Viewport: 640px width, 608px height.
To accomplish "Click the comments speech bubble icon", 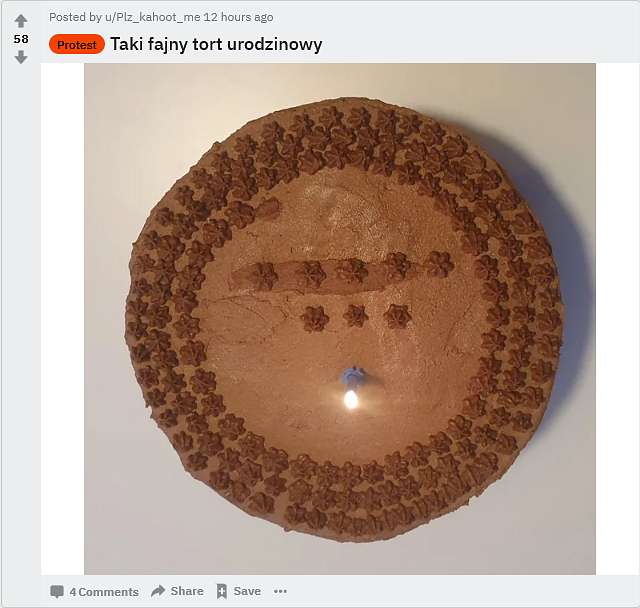I will 57,591.
